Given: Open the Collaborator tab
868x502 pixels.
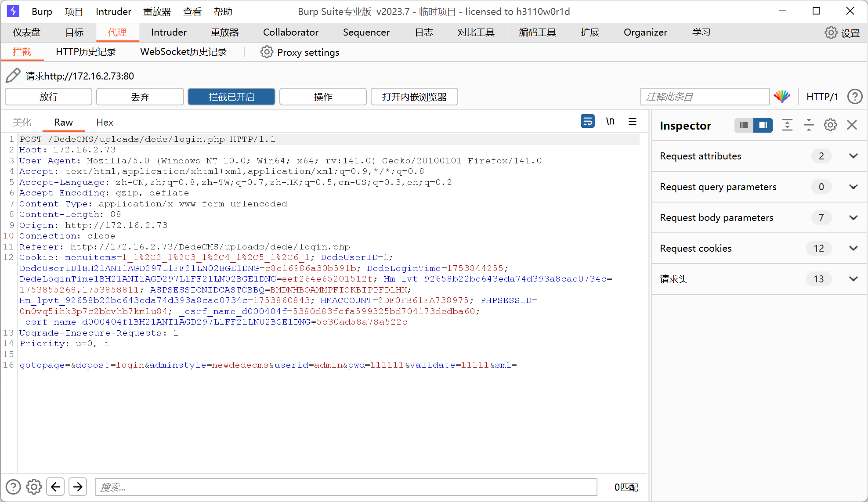Looking at the screenshot, I should pyautogui.click(x=291, y=33).
